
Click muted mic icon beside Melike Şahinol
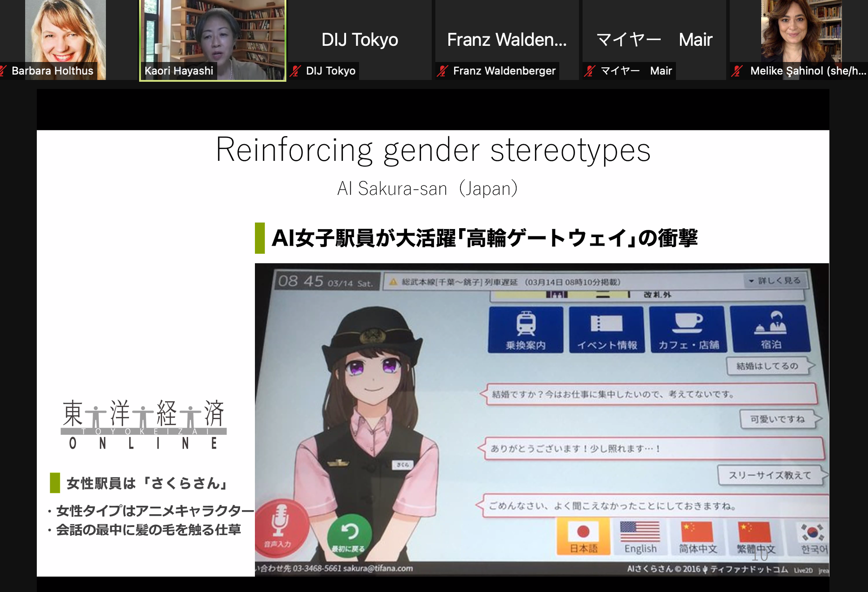(736, 71)
